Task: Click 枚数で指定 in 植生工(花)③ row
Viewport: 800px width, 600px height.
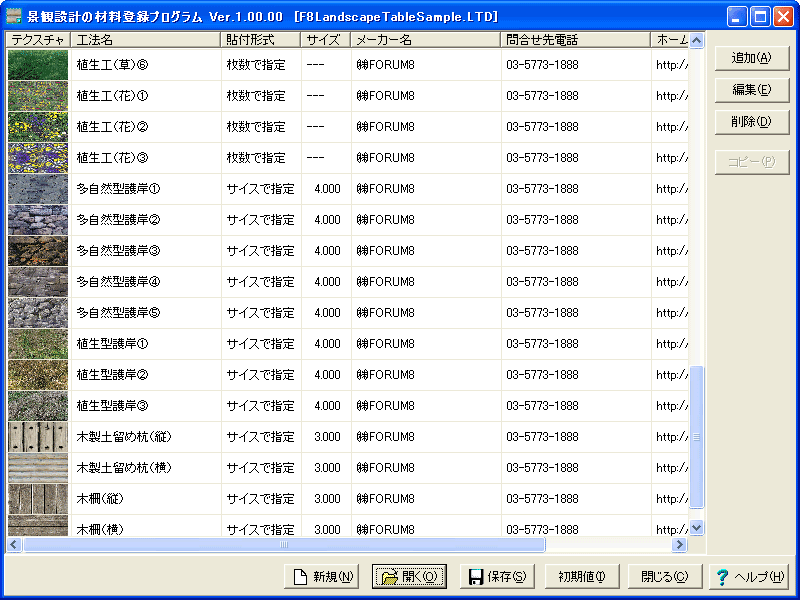Action: pyautogui.click(x=256, y=158)
